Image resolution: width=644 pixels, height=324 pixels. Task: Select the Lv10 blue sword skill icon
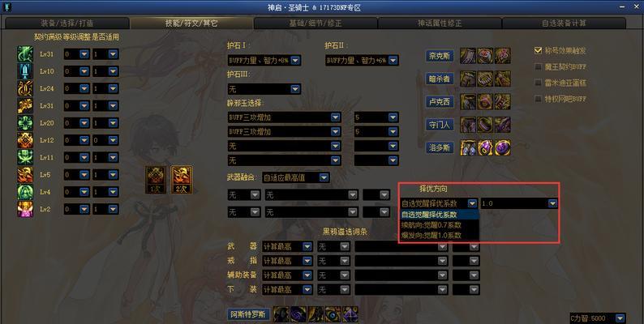[x=25, y=71]
